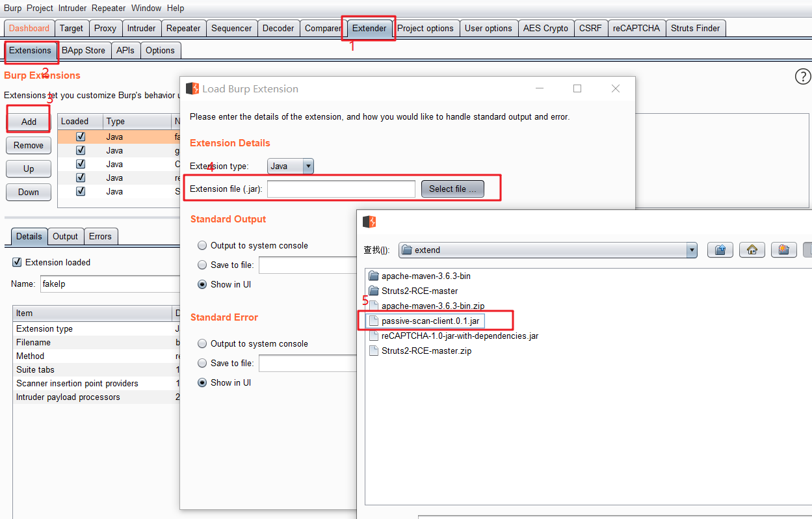Open the BApp Store sub-tab
Screen dimensions: 812x519
(83, 50)
